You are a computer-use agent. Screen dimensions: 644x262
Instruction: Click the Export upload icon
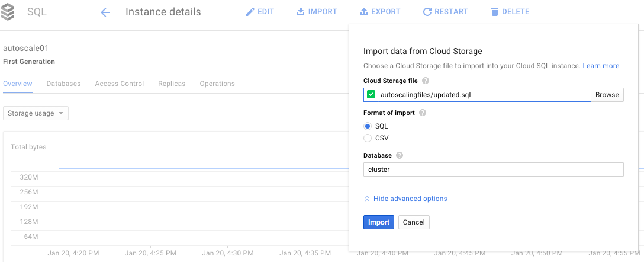tap(364, 12)
